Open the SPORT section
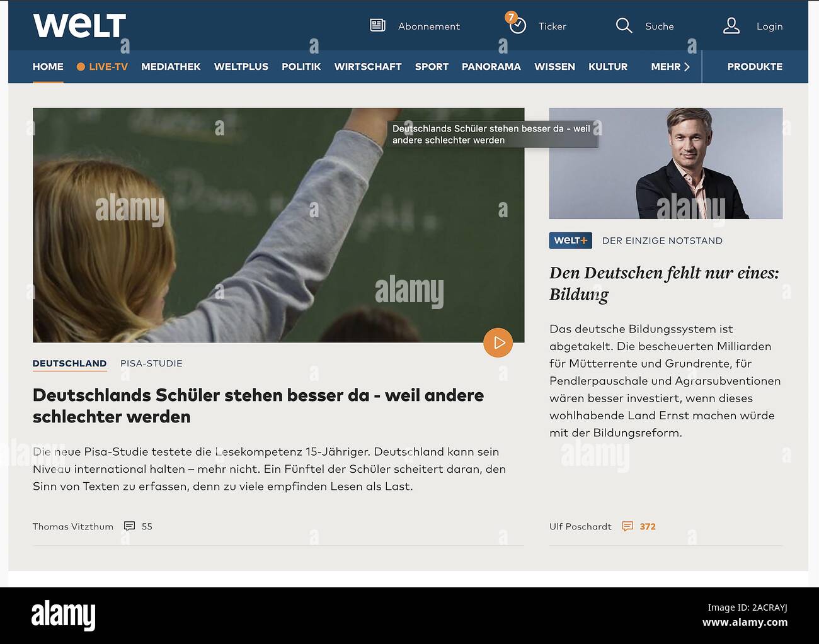 pos(432,67)
